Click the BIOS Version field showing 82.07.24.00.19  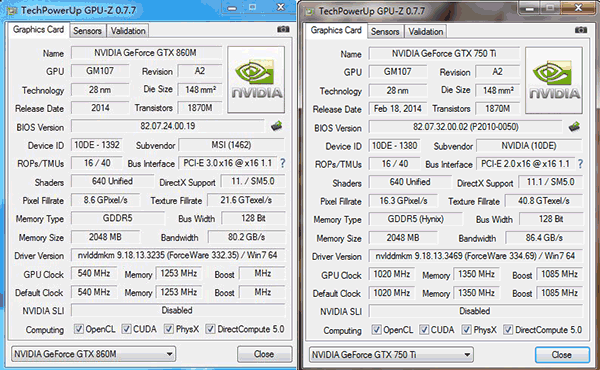168,126
